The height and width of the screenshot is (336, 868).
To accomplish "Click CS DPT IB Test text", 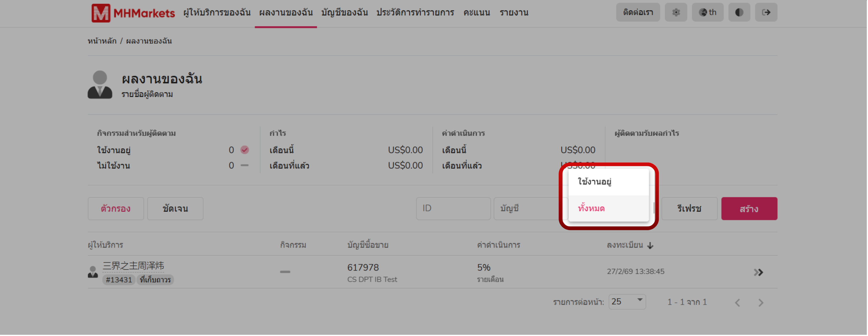I will (372, 279).
